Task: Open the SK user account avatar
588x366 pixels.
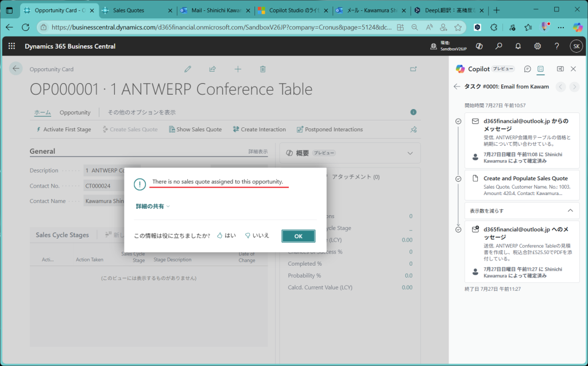Action: pyautogui.click(x=576, y=46)
